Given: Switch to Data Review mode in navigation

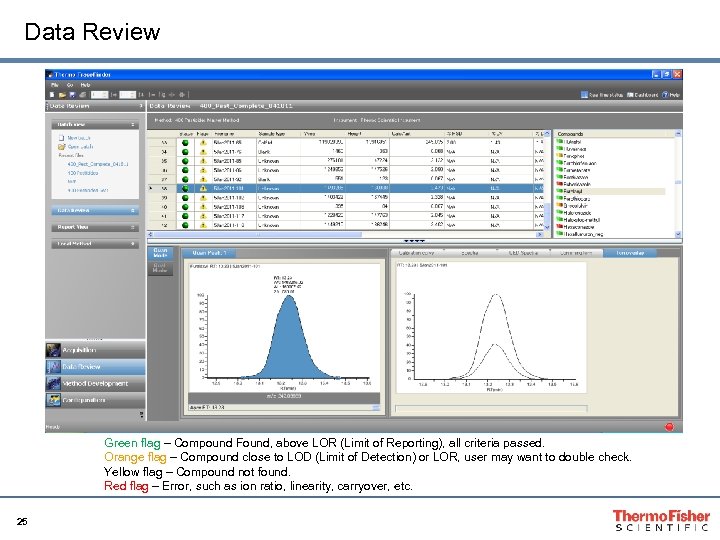Looking at the screenshot, I should coord(96,366).
